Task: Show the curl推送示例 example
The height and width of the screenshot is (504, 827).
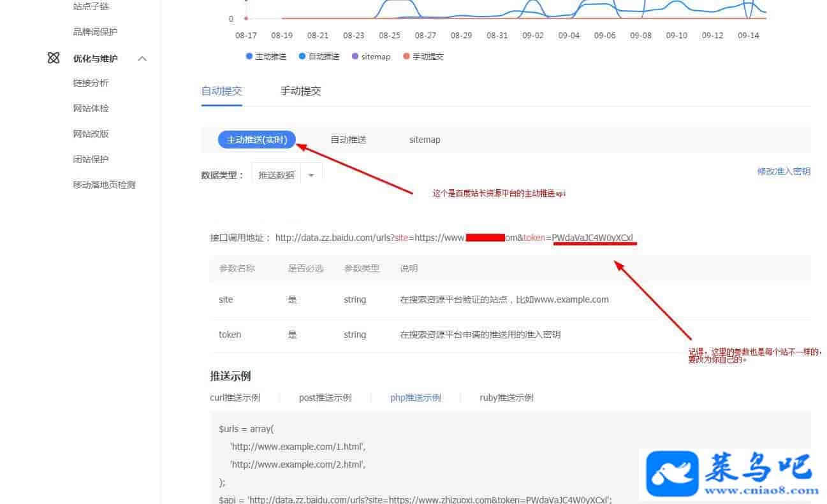Action: (x=235, y=398)
